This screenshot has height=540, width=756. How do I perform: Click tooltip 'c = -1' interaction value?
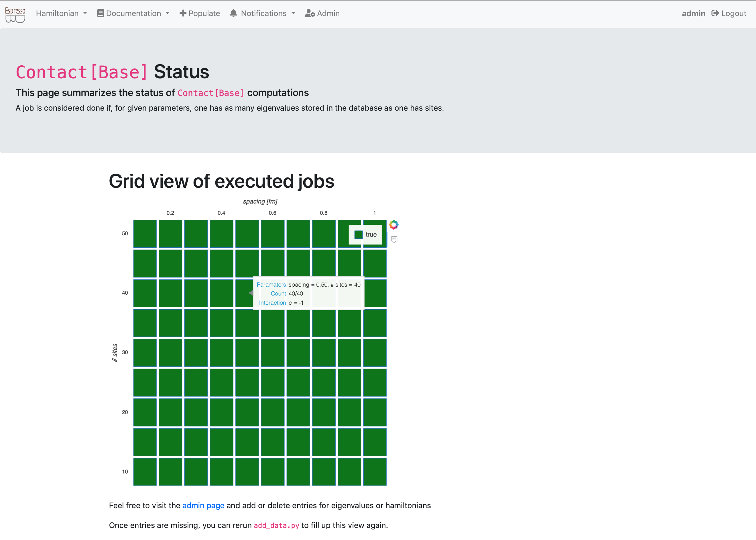[296, 303]
